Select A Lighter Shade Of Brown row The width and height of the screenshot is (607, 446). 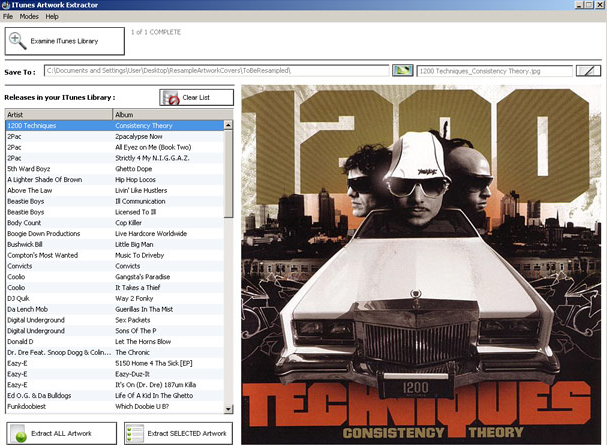point(114,180)
